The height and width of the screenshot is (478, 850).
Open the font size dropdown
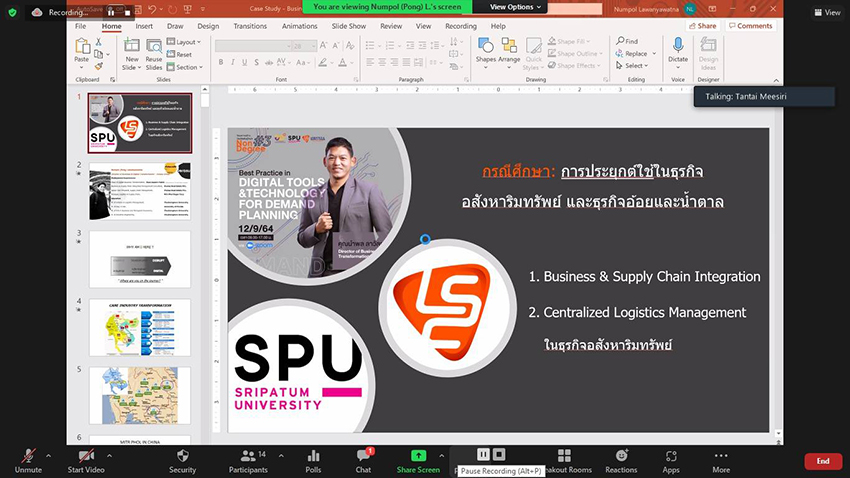(304, 46)
